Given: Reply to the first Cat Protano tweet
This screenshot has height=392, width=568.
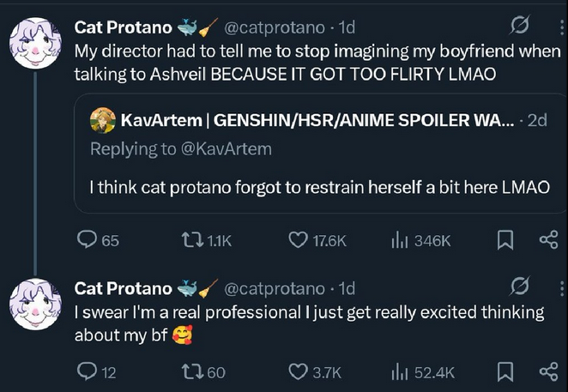Looking at the screenshot, I should tap(87, 241).
